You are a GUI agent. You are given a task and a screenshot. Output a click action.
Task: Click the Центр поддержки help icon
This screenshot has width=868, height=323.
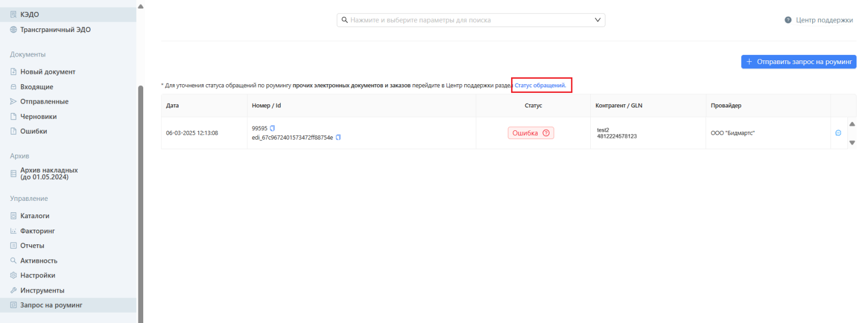788,20
